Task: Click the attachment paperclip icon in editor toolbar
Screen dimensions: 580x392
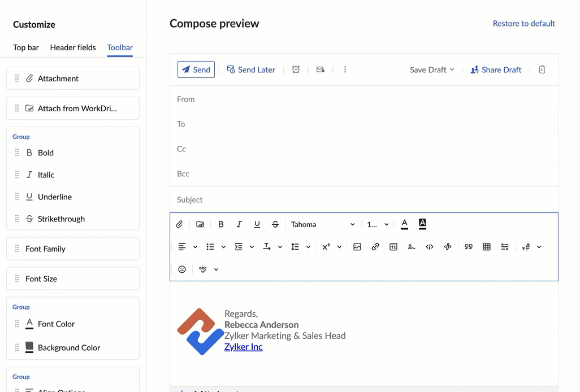Action: point(179,224)
